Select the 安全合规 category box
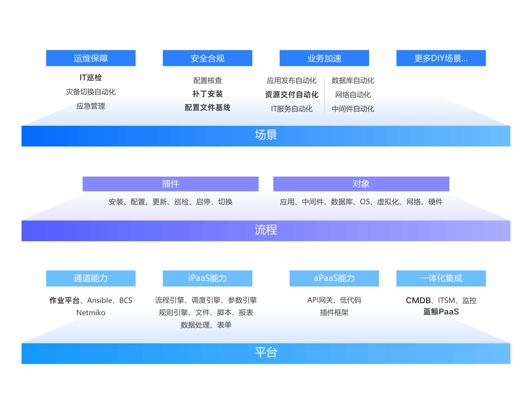The width and height of the screenshot is (532, 414). coord(207,58)
